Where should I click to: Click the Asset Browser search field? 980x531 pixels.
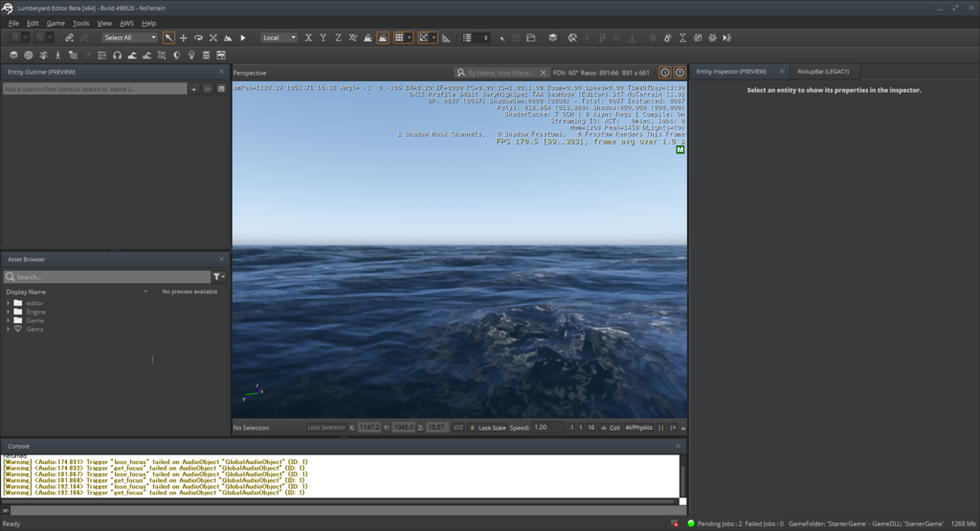tap(107, 277)
